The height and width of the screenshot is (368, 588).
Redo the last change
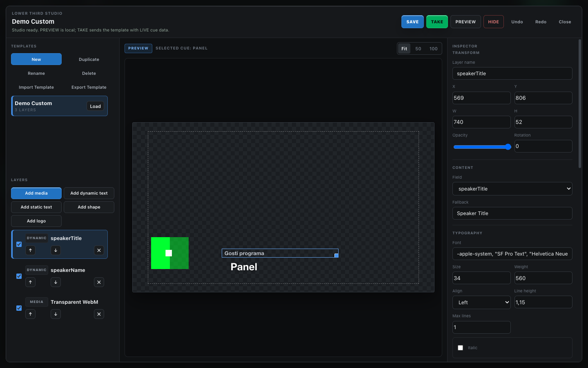541,22
